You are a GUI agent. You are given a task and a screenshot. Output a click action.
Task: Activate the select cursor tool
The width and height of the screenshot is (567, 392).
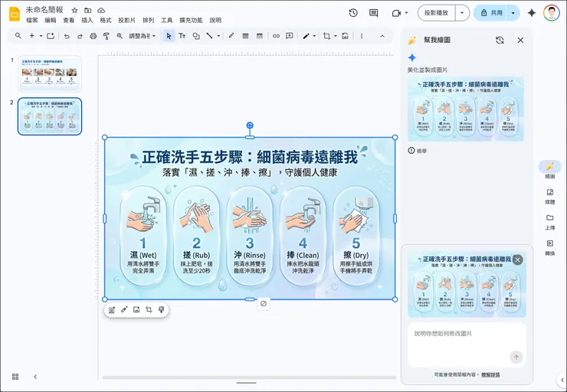click(x=169, y=36)
